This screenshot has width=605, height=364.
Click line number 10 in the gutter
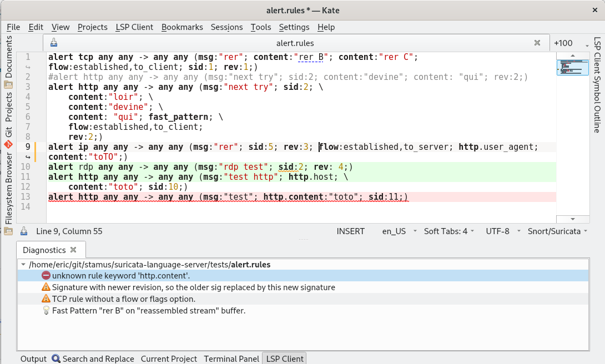pos(26,166)
